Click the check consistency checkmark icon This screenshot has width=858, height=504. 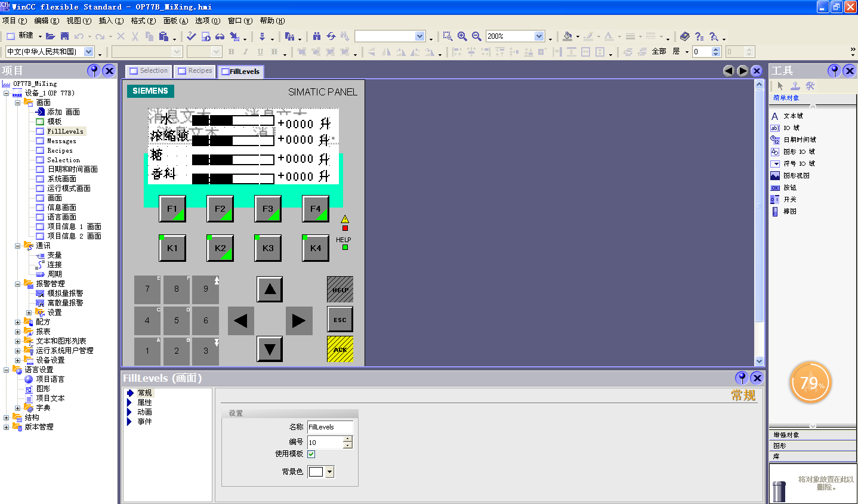[x=191, y=36]
